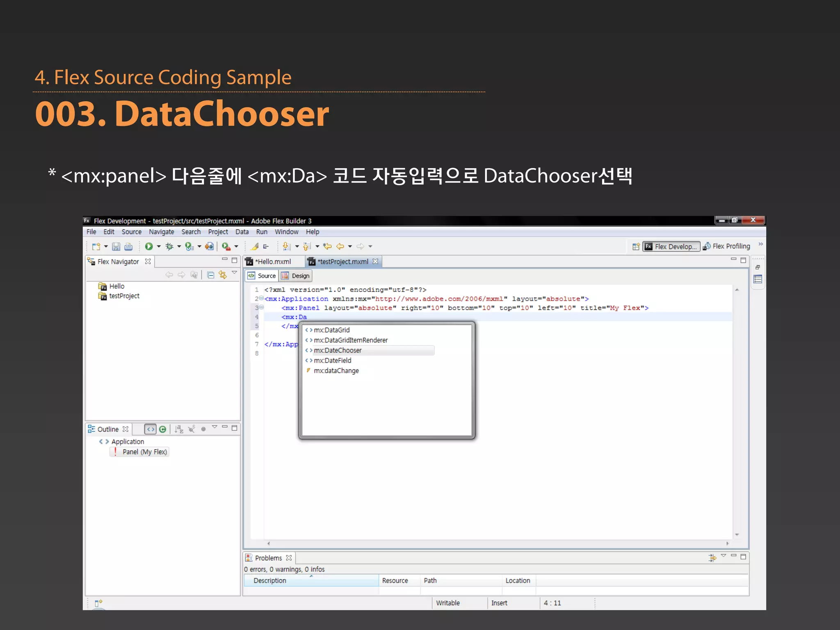Open the Source menu
This screenshot has width=840, height=630.
pos(131,232)
